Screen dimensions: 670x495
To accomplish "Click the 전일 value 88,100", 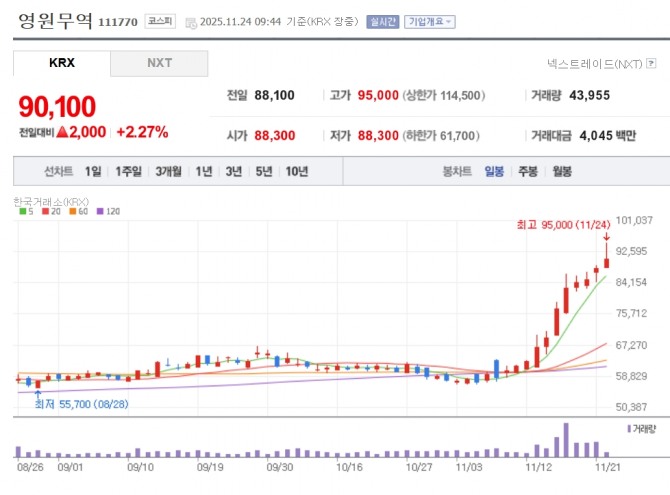I will (x=274, y=95).
